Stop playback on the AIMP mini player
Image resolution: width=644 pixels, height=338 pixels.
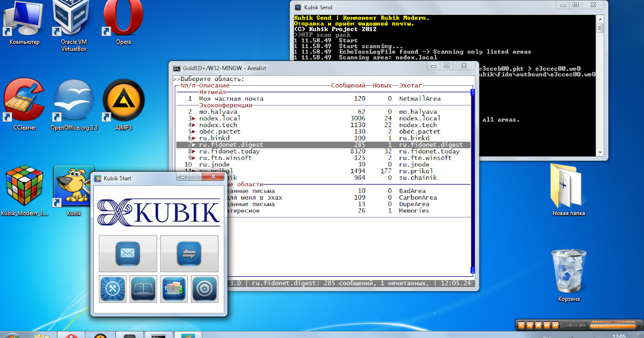(538, 325)
